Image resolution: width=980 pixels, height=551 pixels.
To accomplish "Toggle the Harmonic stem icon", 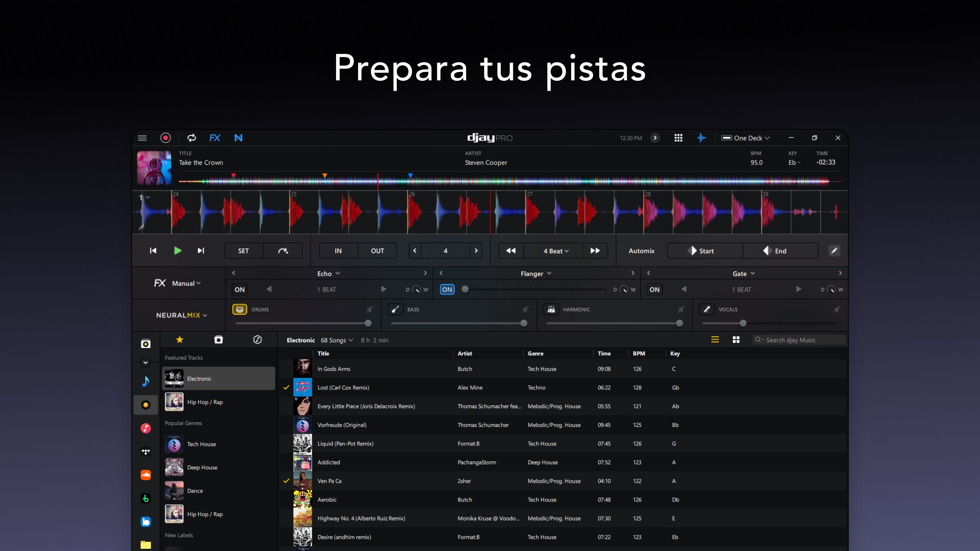I will 551,309.
